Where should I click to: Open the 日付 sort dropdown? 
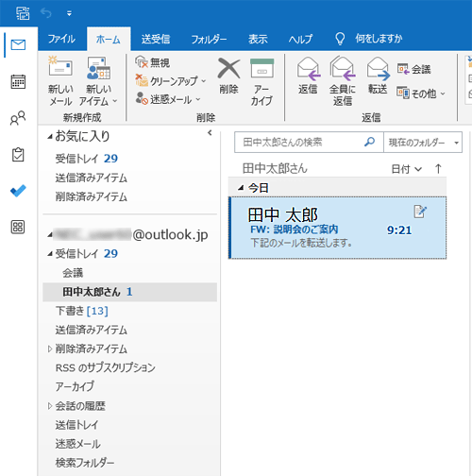click(406, 169)
